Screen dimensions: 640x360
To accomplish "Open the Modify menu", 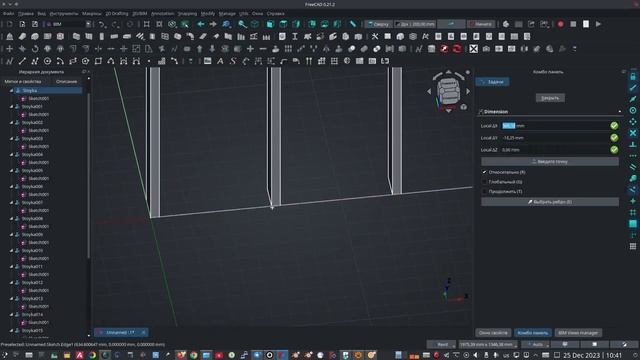I will 208,13.
